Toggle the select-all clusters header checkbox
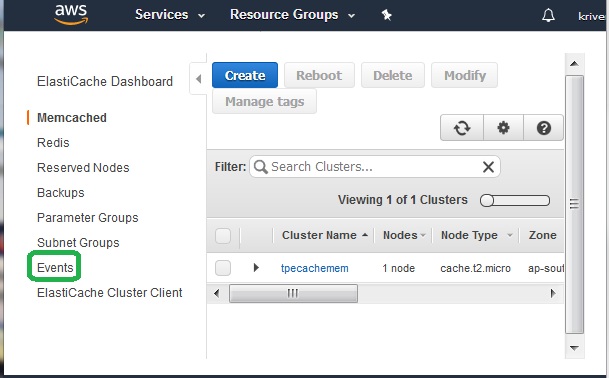The height and width of the screenshot is (378, 610). [223, 236]
